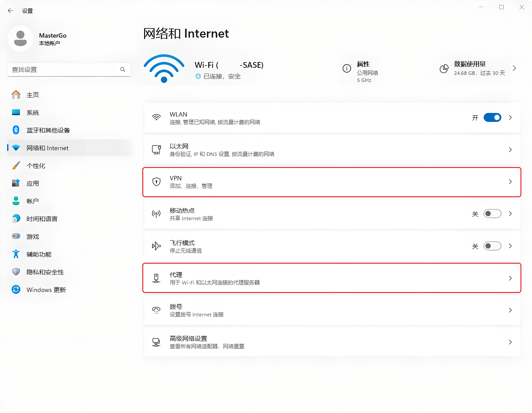Click the 帐户 person icon

pos(16,201)
